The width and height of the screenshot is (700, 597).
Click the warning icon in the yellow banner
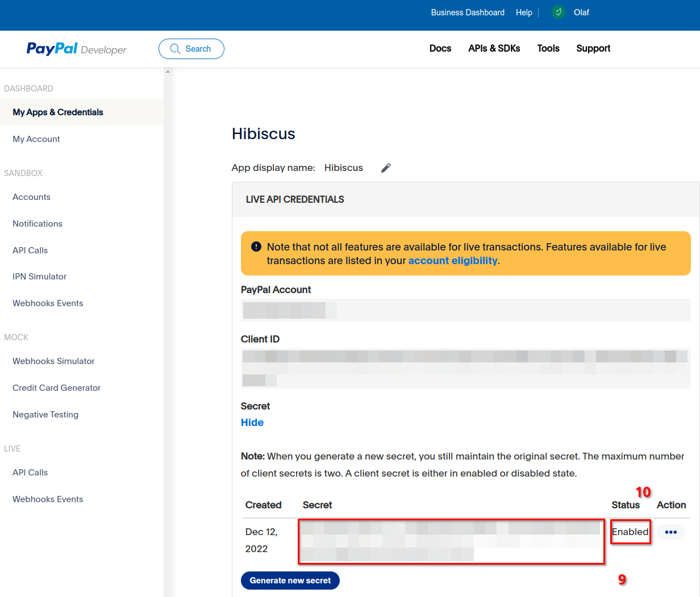coord(256,247)
